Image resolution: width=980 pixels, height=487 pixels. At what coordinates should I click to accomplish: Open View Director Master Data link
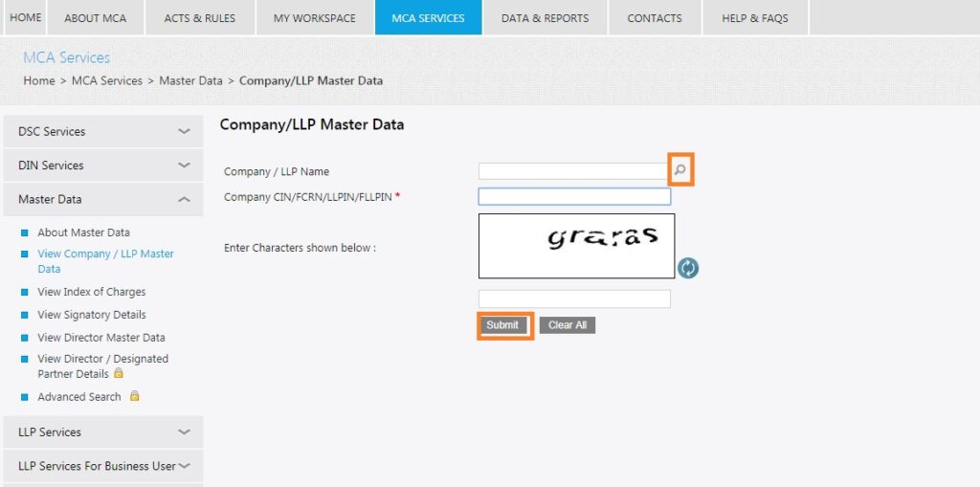(101, 338)
